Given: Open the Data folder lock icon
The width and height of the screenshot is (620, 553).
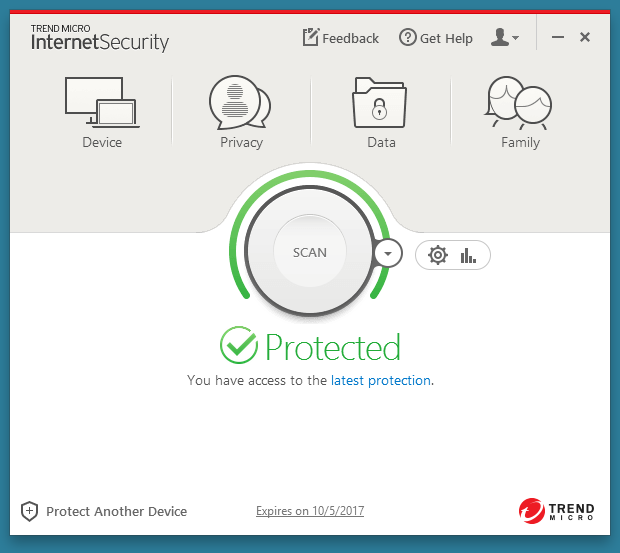Looking at the screenshot, I should [380, 101].
